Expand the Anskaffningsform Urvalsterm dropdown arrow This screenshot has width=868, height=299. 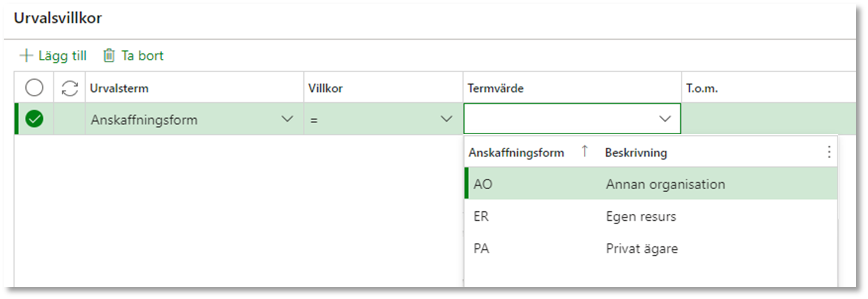click(288, 119)
